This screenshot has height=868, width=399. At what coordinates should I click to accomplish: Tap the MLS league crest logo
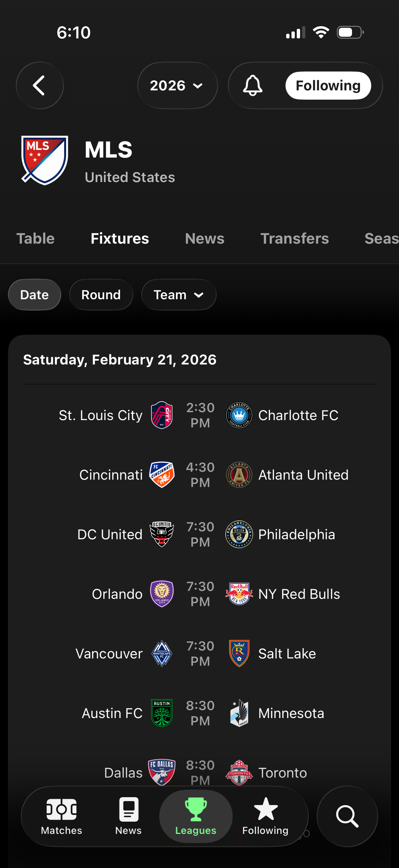45,160
